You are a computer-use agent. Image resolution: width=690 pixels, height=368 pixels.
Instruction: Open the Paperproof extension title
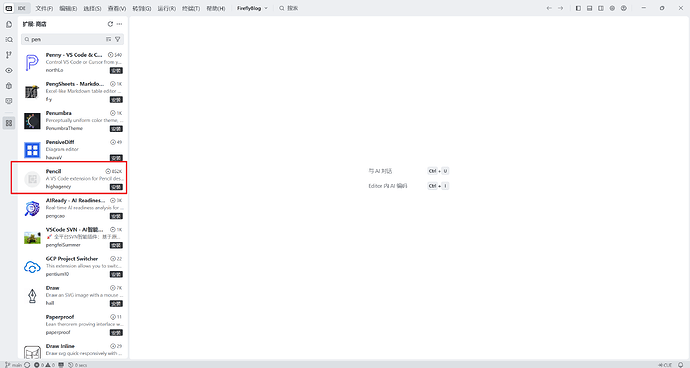[60, 317]
